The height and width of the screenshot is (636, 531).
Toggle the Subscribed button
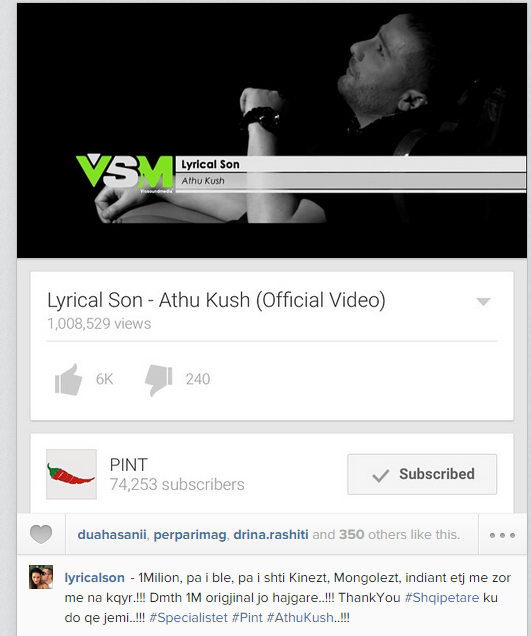[x=422, y=474]
